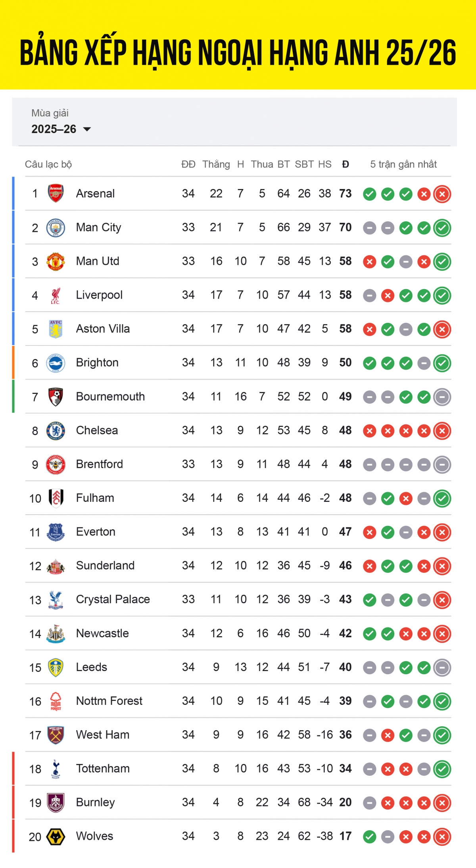
Task: Click the Newcastle club crest
Action: point(56,633)
